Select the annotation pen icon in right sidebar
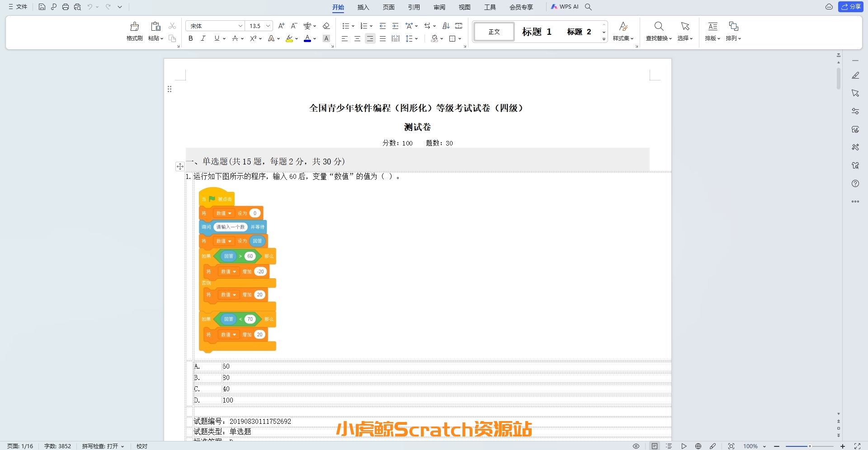 point(855,75)
